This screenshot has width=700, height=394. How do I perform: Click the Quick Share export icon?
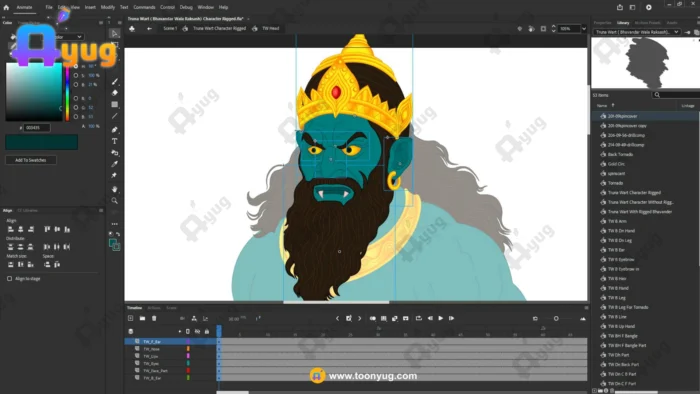(x=620, y=7)
